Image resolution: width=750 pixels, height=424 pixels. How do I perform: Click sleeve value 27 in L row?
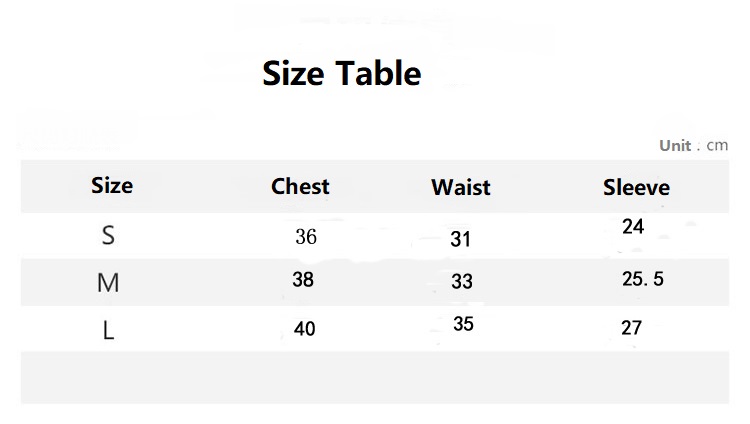click(631, 328)
